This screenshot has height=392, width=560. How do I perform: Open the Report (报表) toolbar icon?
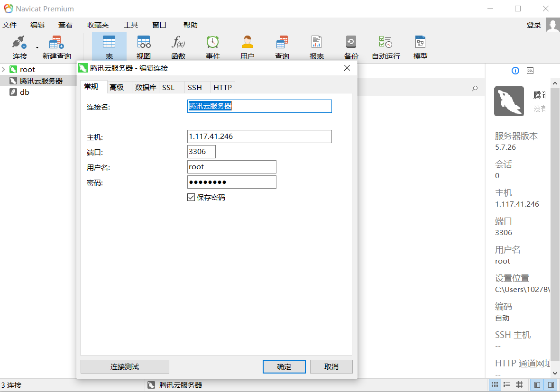point(316,47)
